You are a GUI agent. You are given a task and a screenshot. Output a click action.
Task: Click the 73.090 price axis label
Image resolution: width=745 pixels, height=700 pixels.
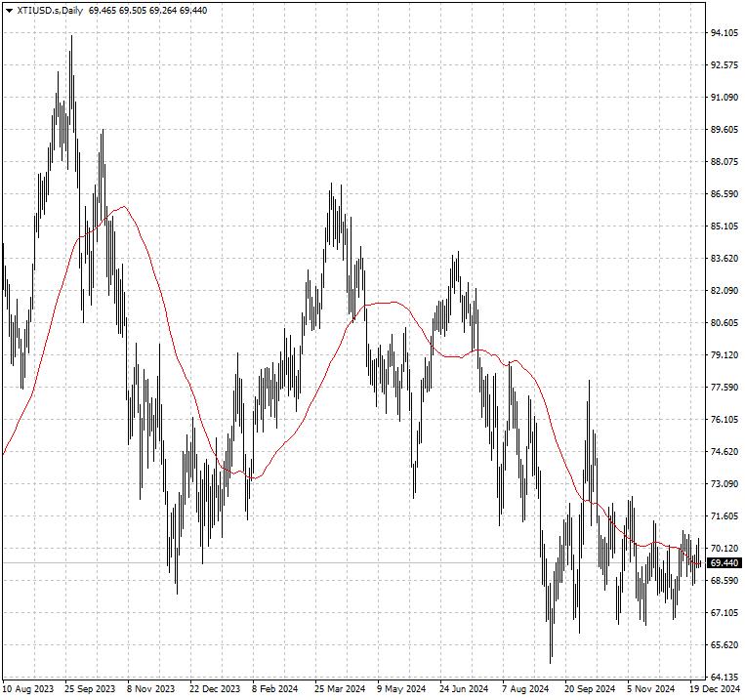coord(724,484)
